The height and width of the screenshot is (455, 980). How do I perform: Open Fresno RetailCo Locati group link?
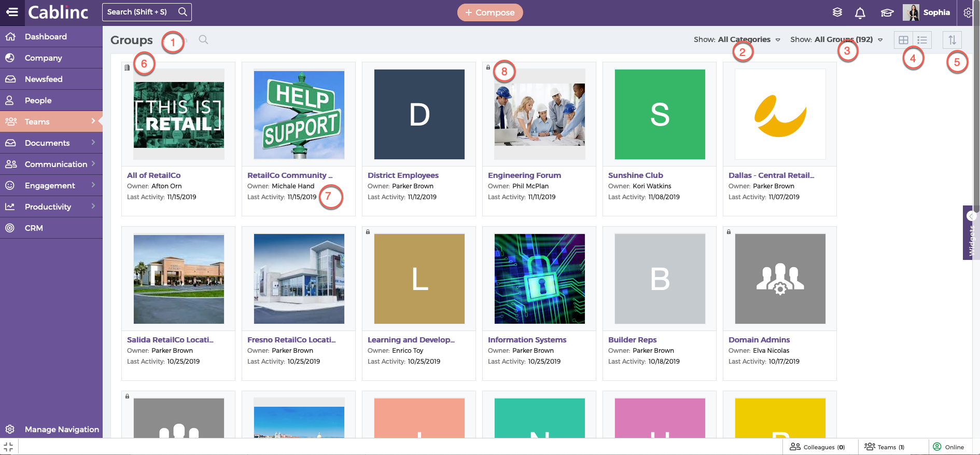pos(291,340)
